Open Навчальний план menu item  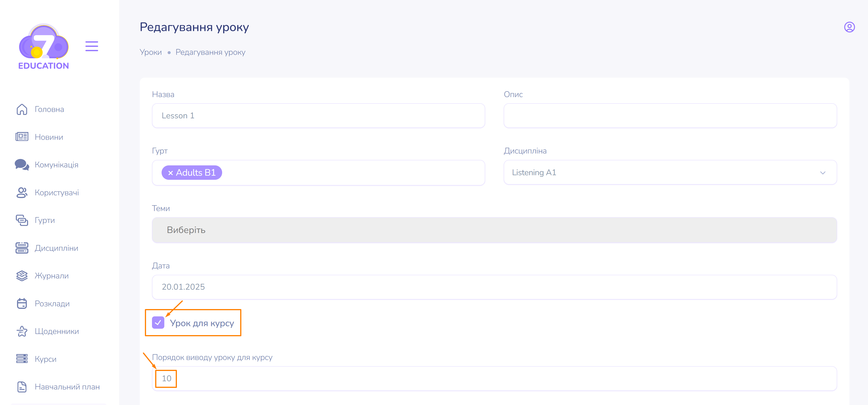click(67, 387)
